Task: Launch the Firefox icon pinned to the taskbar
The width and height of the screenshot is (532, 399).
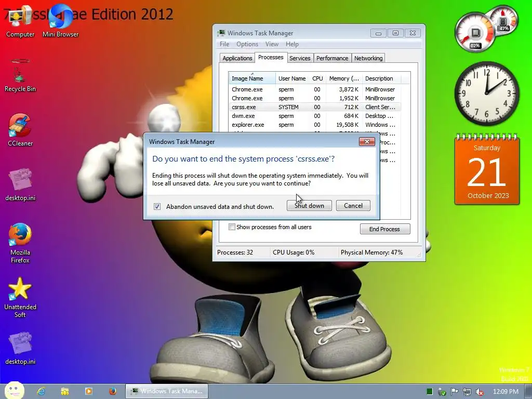Action: point(113,391)
